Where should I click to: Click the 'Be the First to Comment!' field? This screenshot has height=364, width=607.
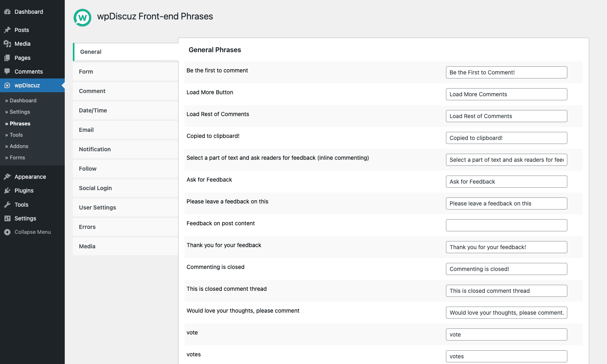click(507, 72)
